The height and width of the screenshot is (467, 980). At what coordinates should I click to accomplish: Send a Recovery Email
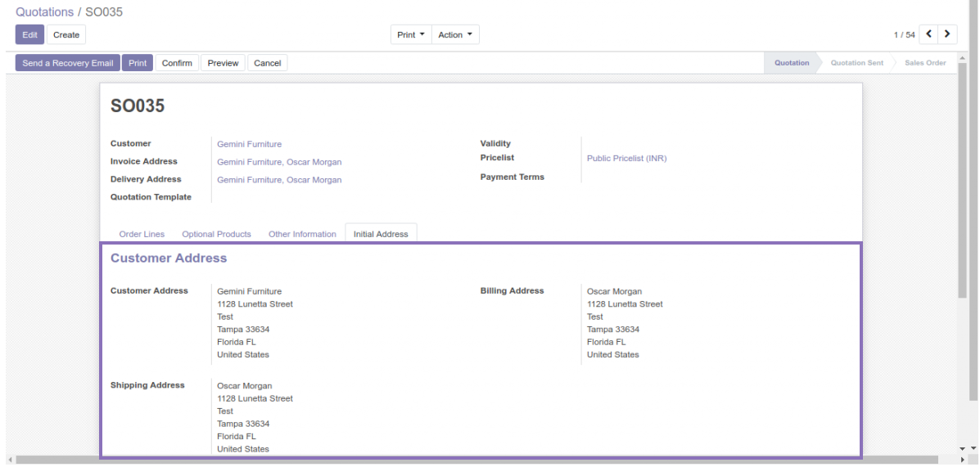pyautogui.click(x=68, y=63)
